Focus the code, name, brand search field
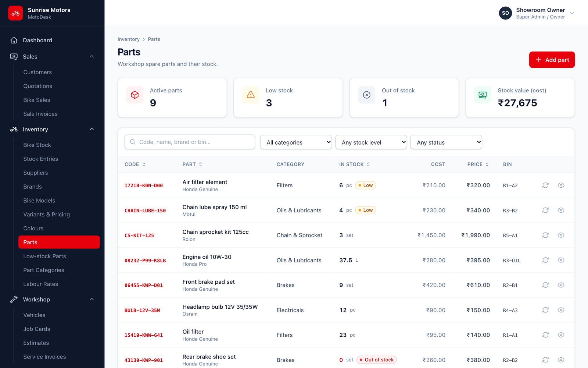The width and height of the screenshot is (588, 368). point(190,142)
